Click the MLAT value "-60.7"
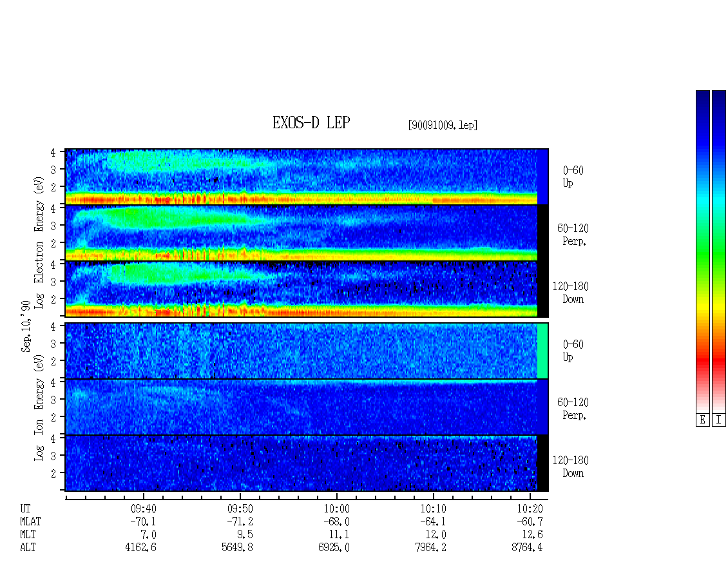This screenshot has width=728, height=564. pos(530,521)
